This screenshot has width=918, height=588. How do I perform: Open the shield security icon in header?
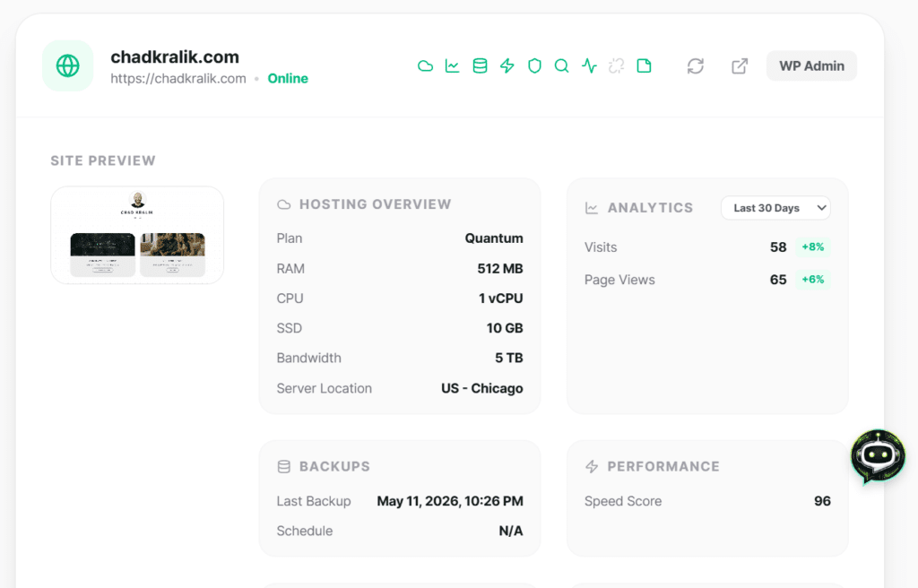[534, 66]
